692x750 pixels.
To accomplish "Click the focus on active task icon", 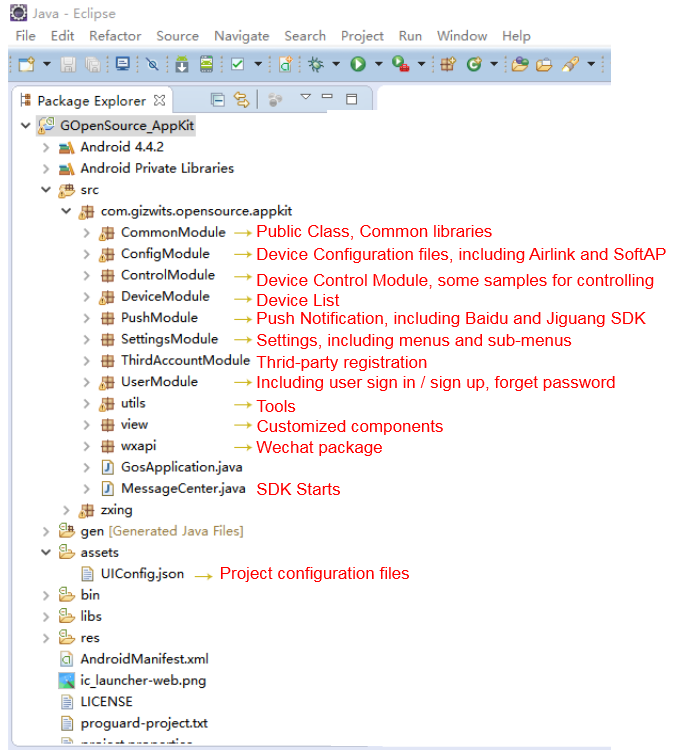I will [x=275, y=99].
